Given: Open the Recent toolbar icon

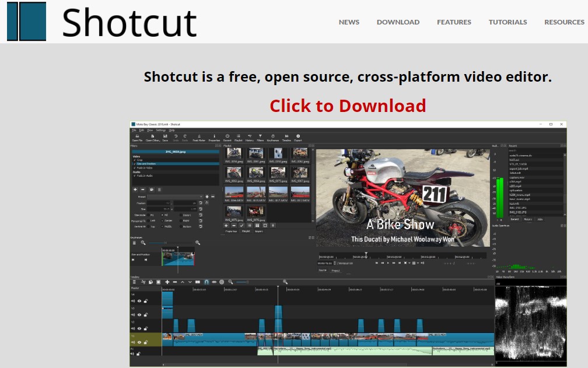Looking at the screenshot, I should coord(228,138).
